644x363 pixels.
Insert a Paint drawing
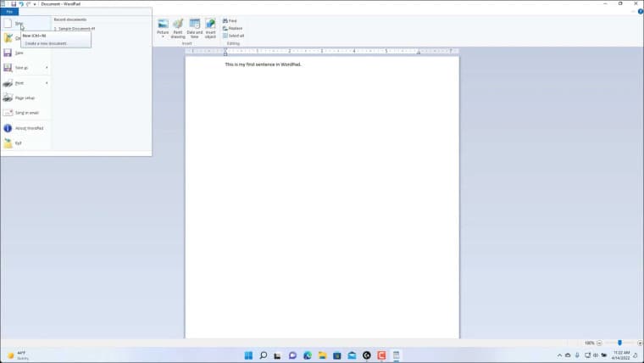(x=178, y=29)
